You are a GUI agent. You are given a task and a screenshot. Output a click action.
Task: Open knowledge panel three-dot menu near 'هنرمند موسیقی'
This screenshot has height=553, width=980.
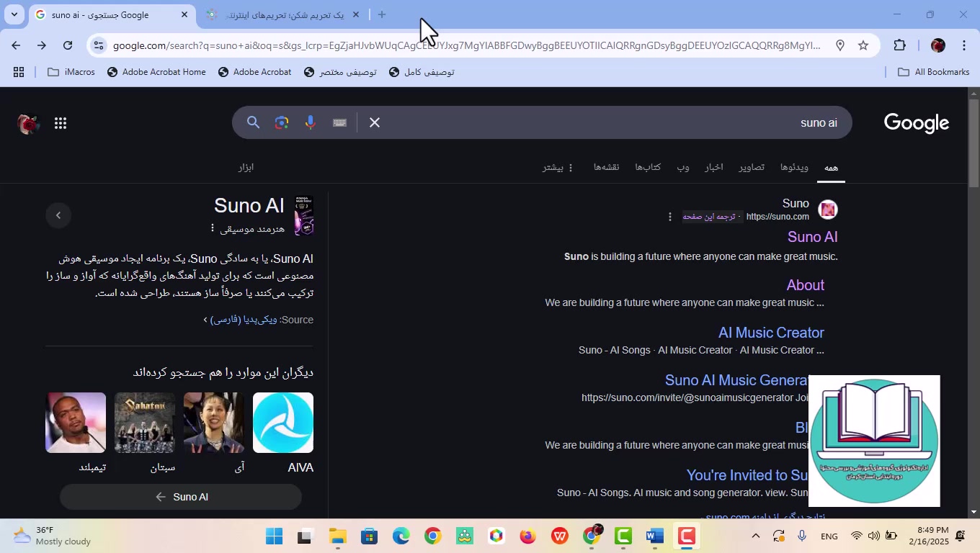[212, 228]
